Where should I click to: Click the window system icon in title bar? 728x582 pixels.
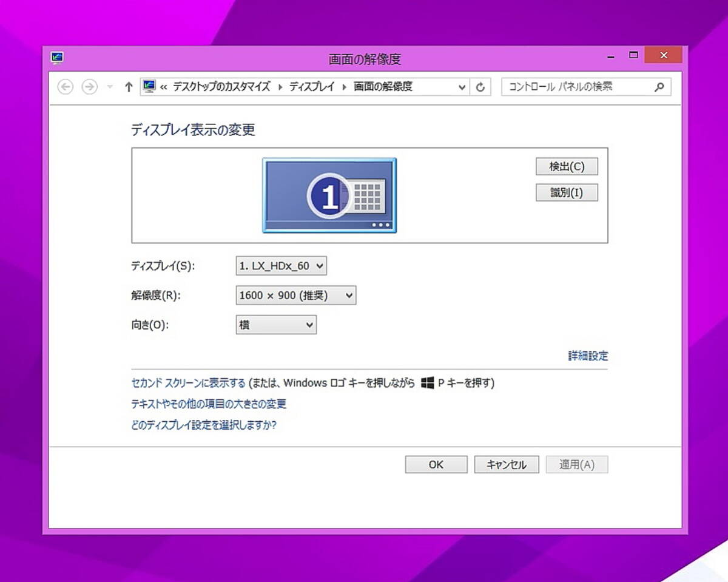(x=58, y=58)
